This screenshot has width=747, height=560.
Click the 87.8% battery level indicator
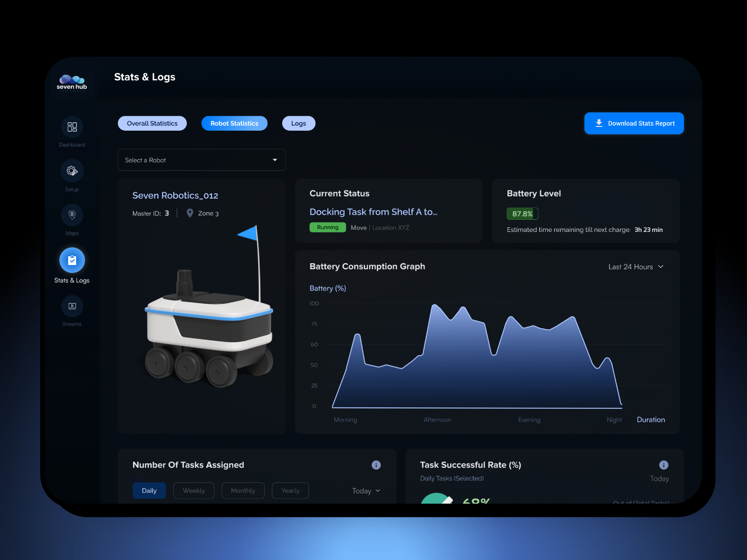[x=522, y=214]
